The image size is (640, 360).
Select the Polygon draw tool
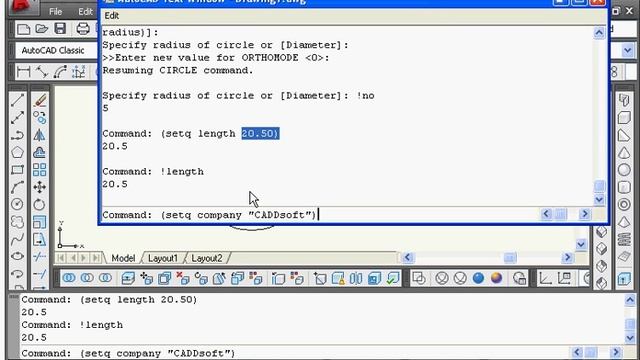point(17,152)
